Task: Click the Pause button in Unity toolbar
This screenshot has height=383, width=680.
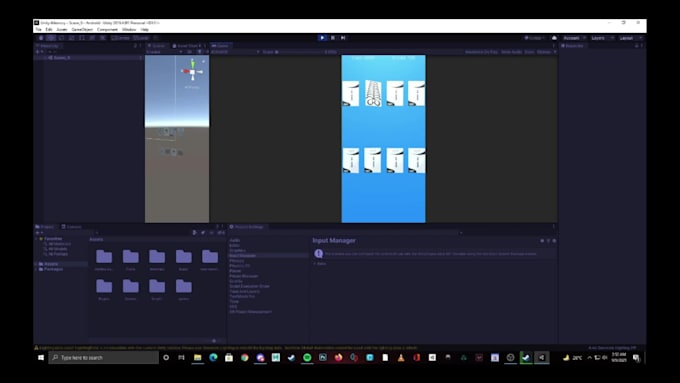Action: pyautogui.click(x=333, y=38)
